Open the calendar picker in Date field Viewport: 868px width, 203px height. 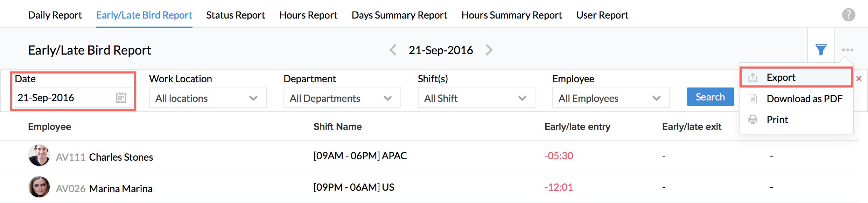point(121,98)
